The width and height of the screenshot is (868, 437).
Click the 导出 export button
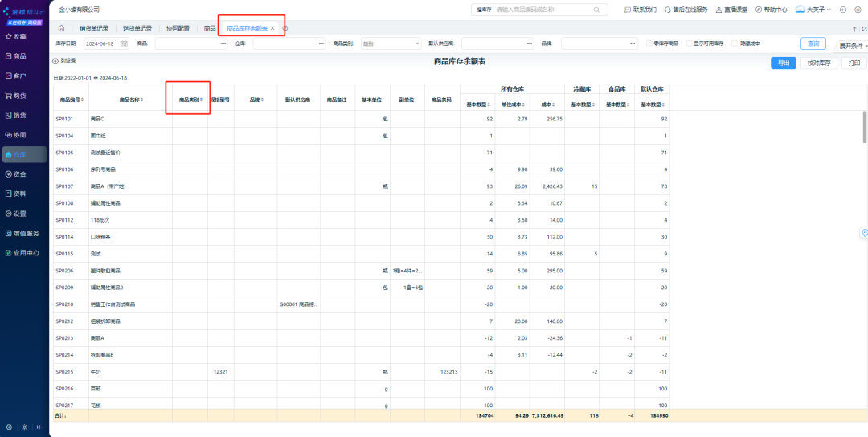point(784,63)
